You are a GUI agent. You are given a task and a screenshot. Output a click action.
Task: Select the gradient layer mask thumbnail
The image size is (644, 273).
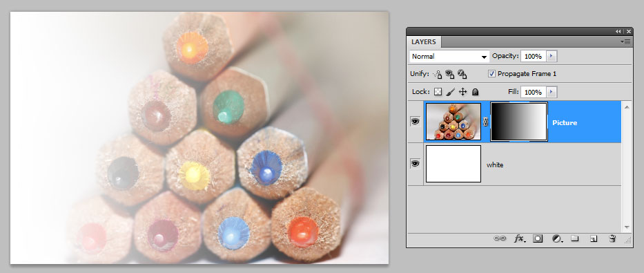[519, 122]
